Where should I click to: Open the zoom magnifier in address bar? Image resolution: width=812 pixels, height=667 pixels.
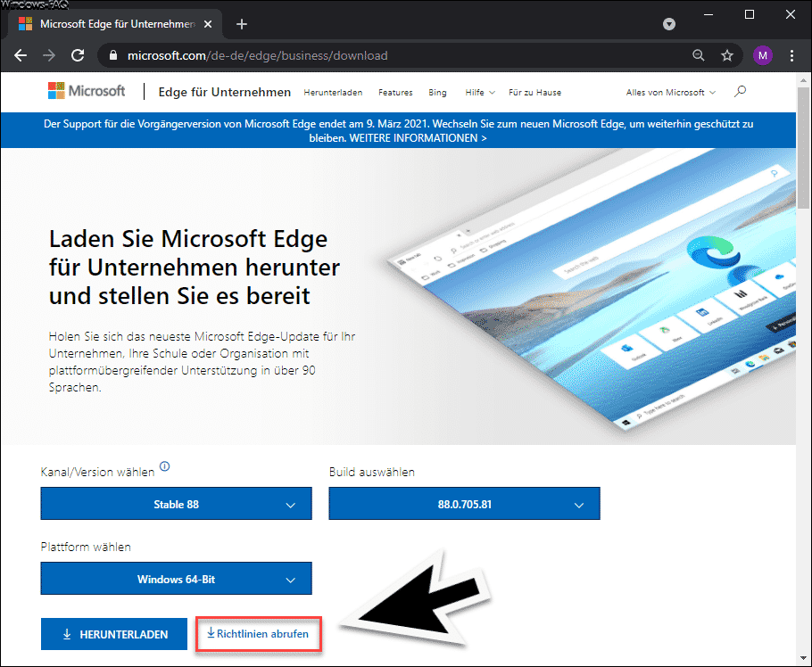(698, 55)
